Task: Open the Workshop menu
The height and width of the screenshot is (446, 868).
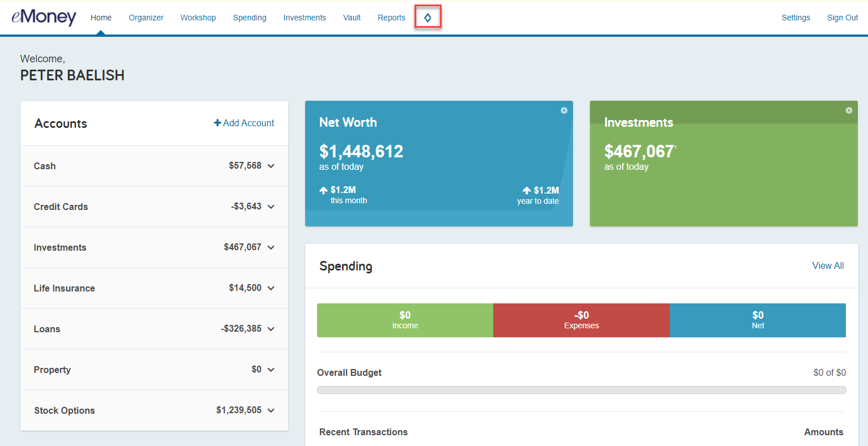Action: [x=198, y=18]
